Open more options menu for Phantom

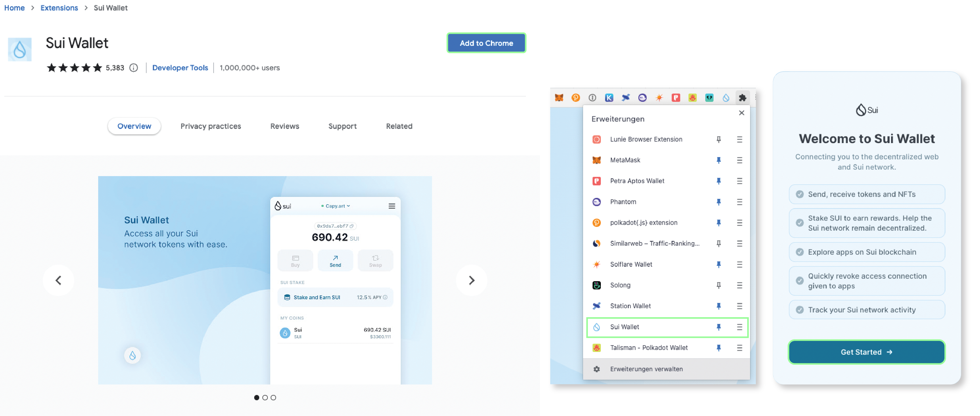(739, 202)
